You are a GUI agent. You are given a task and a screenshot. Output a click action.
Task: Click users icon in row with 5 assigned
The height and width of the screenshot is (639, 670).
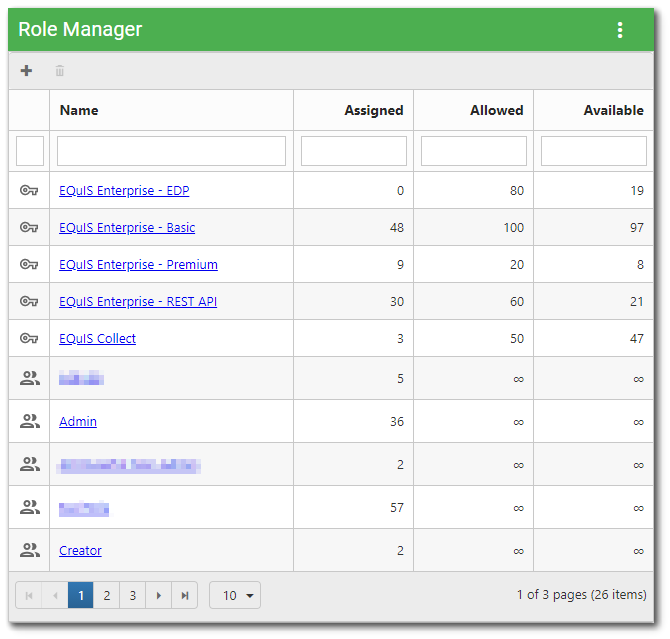point(30,378)
